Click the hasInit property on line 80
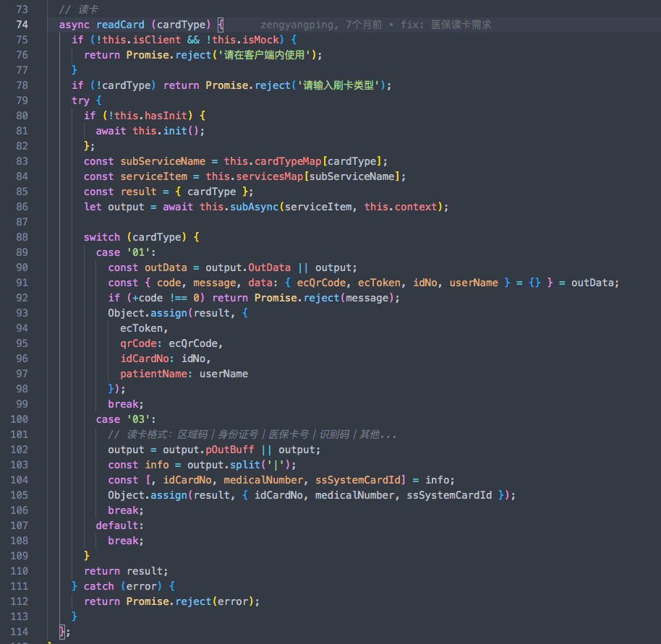The width and height of the screenshot is (661, 644). 166,116
